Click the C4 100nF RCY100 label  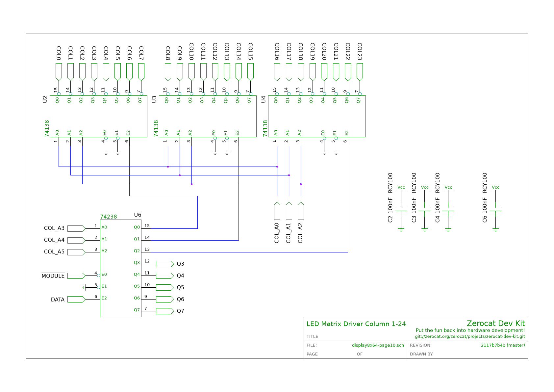pos(438,197)
